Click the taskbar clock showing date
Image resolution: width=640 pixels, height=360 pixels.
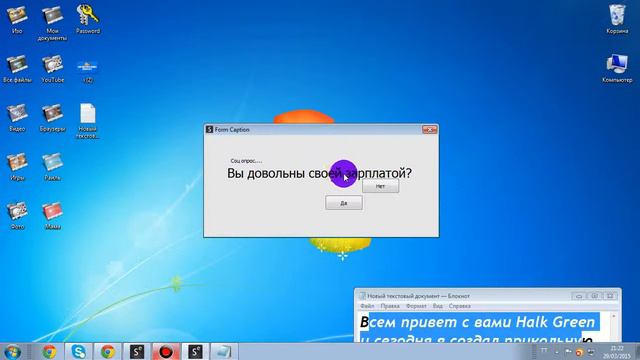[x=617, y=352]
